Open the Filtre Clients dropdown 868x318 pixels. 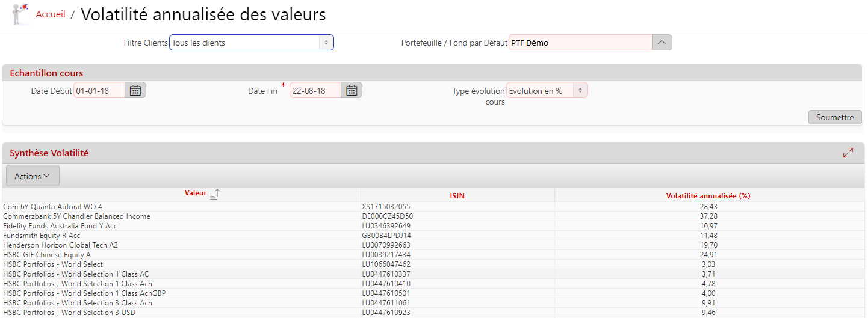[251, 43]
